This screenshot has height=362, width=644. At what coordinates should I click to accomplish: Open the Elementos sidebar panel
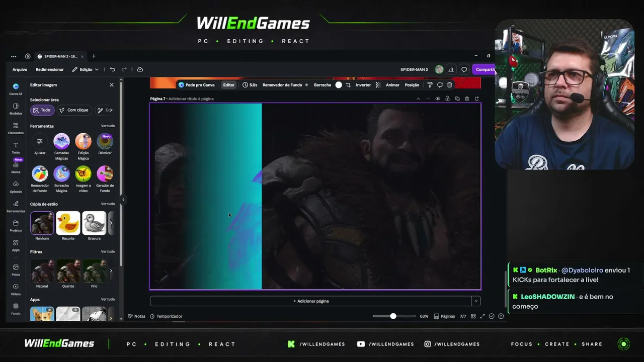pos(16,128)
